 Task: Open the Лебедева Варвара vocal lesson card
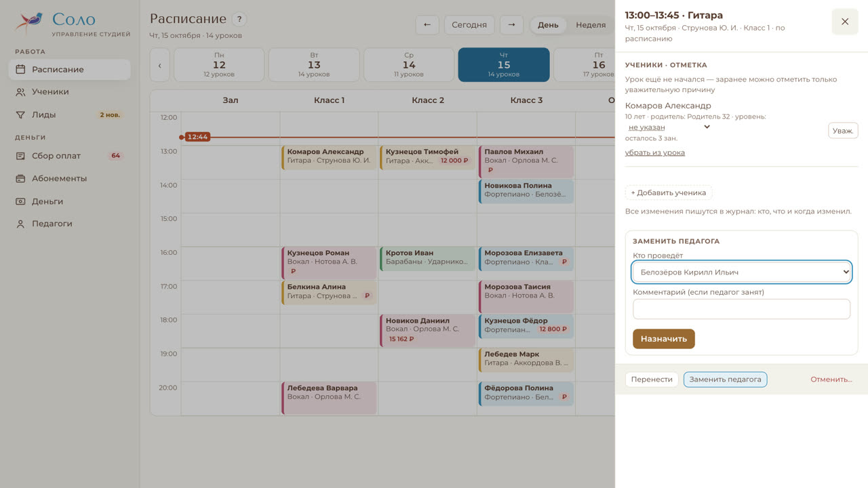[x=329, y=399]
